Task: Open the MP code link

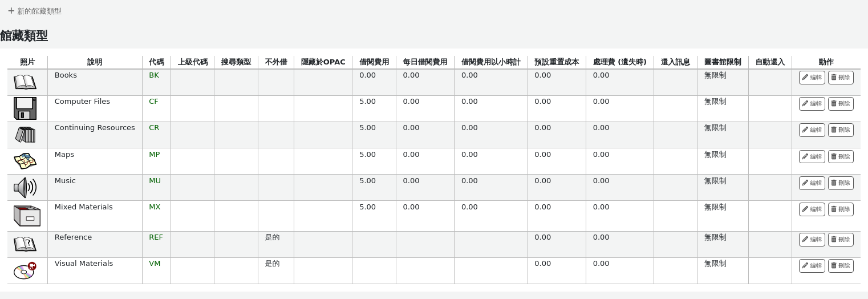Action: tap(155, 155)
